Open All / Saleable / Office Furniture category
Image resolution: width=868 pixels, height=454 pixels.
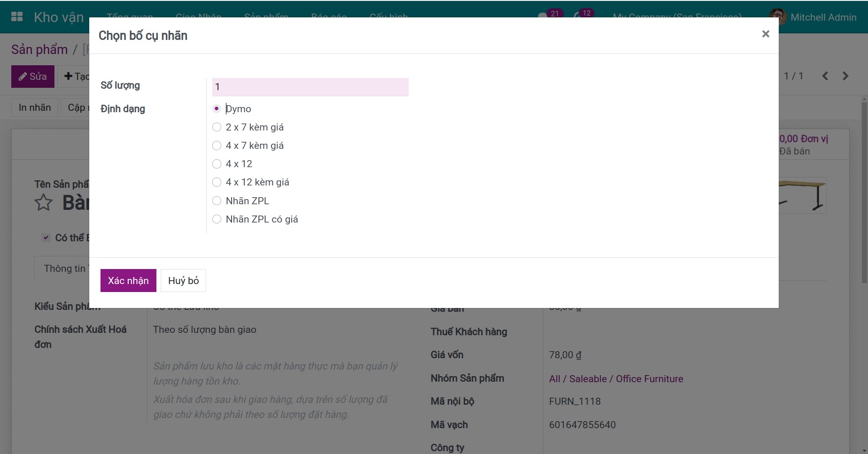click(x=616, y=379)
